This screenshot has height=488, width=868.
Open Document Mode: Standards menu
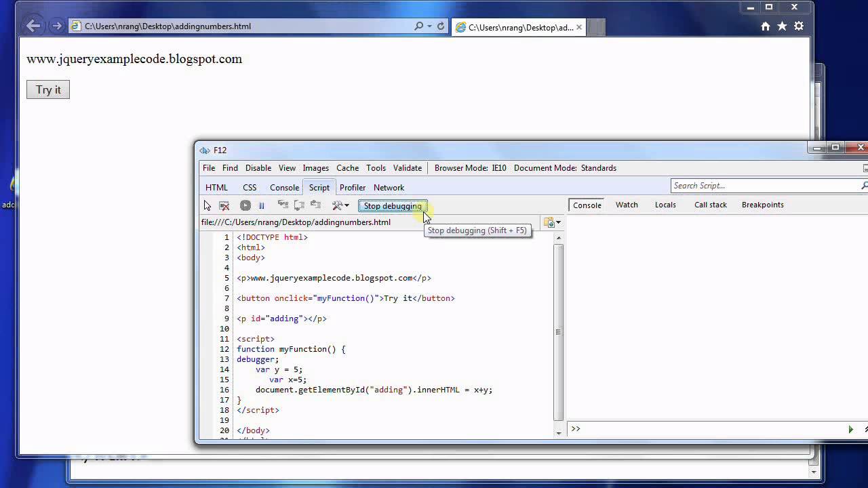pos(565,168)
